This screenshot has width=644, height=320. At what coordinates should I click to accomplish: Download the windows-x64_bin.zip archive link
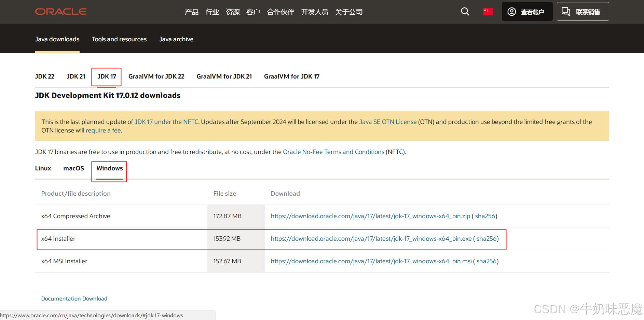click(x=370, y=216)
